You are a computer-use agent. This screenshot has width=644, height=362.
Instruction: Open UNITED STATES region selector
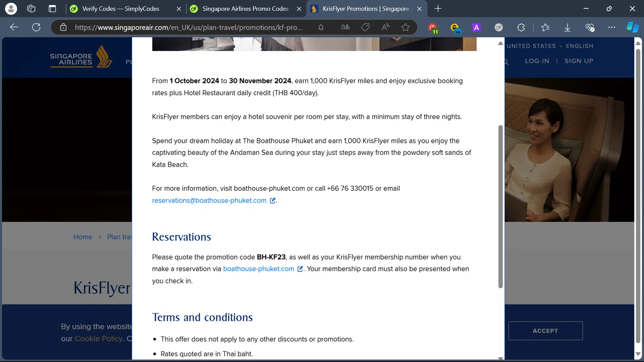point(531,46)
